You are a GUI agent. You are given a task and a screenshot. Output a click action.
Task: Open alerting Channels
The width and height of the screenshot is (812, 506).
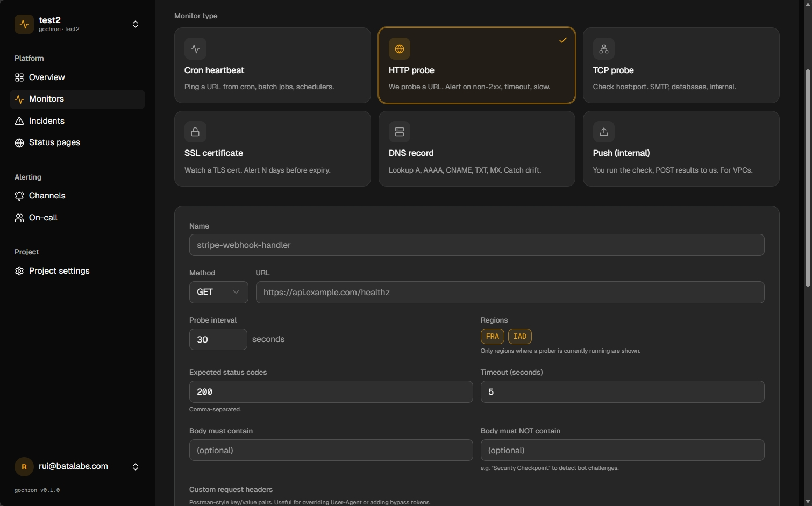click(x=77, y=196)
